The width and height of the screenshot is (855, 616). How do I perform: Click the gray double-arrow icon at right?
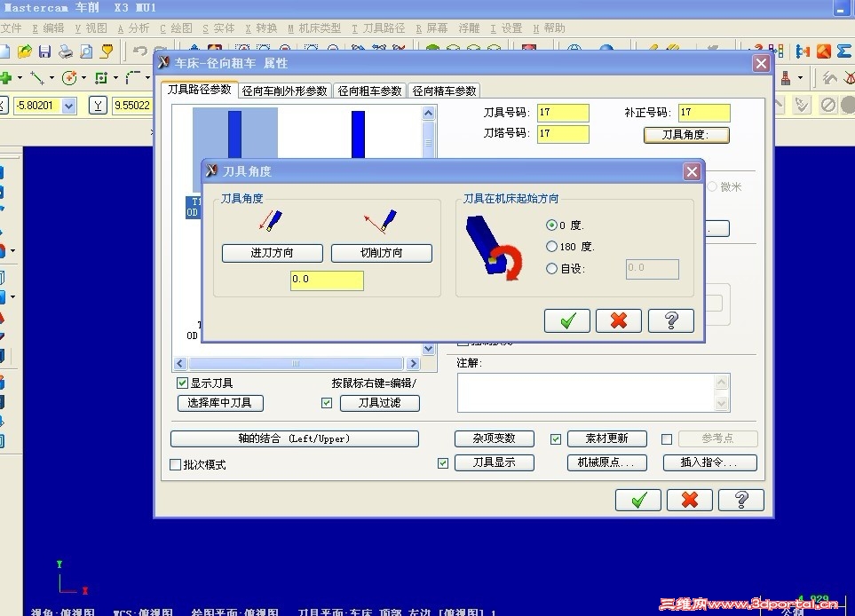click(x=830, y=78)
